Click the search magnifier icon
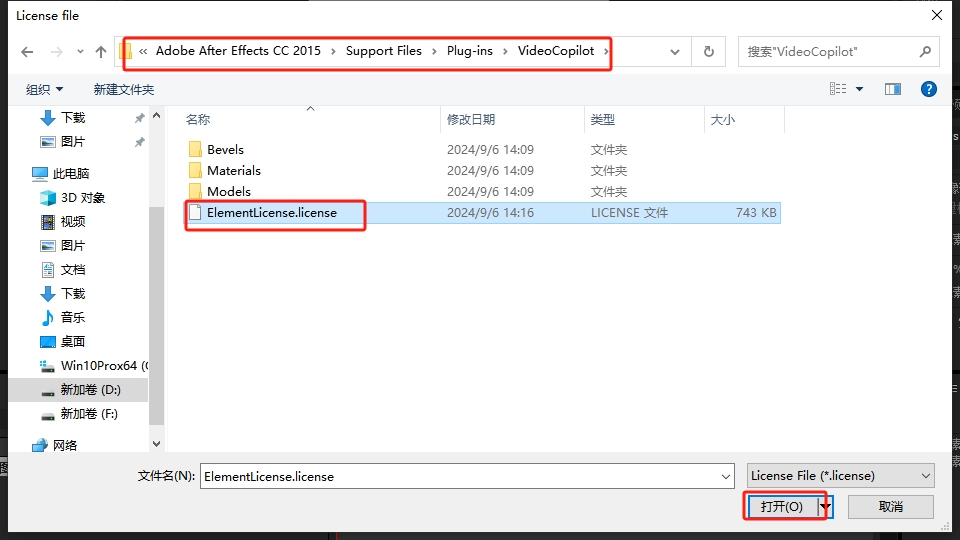 click(925, 52)
